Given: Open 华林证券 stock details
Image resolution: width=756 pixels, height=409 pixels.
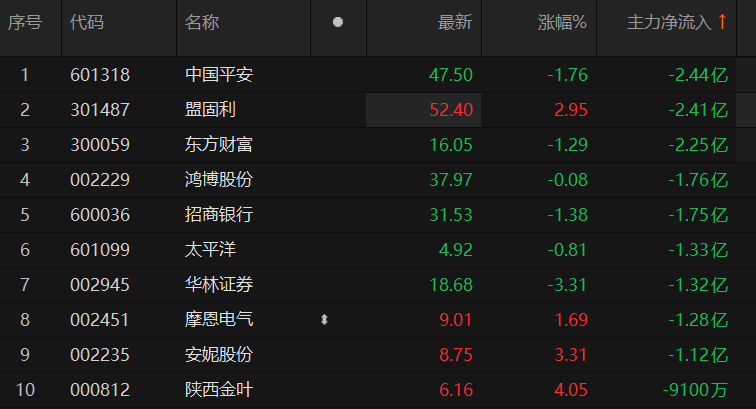Looking at the screenshot, I should 219,284.
